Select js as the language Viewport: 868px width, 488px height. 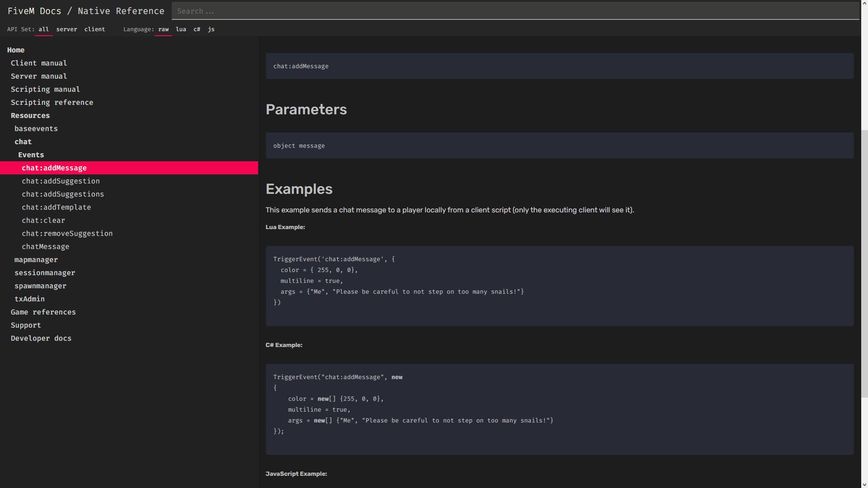tap(211, 29)
